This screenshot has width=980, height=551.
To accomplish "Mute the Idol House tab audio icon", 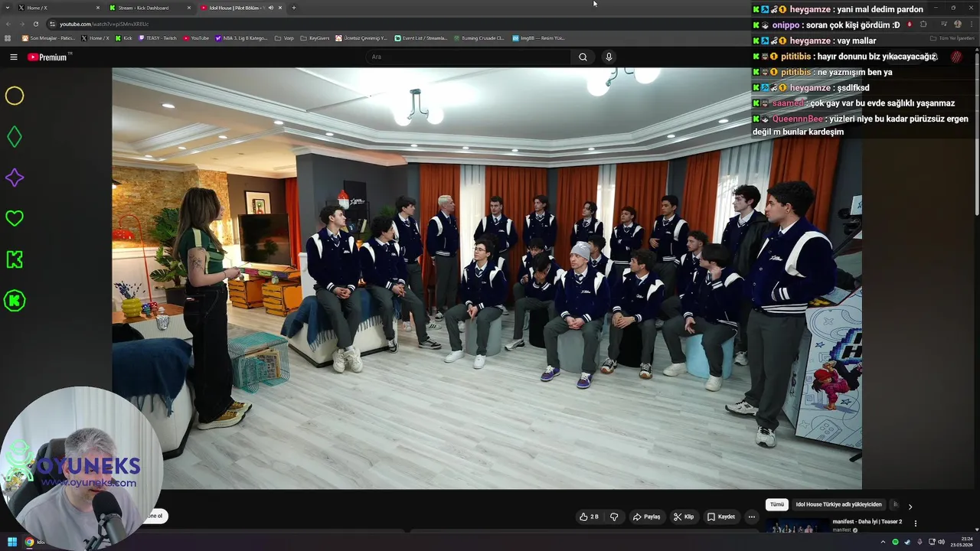I will (270, 8).
